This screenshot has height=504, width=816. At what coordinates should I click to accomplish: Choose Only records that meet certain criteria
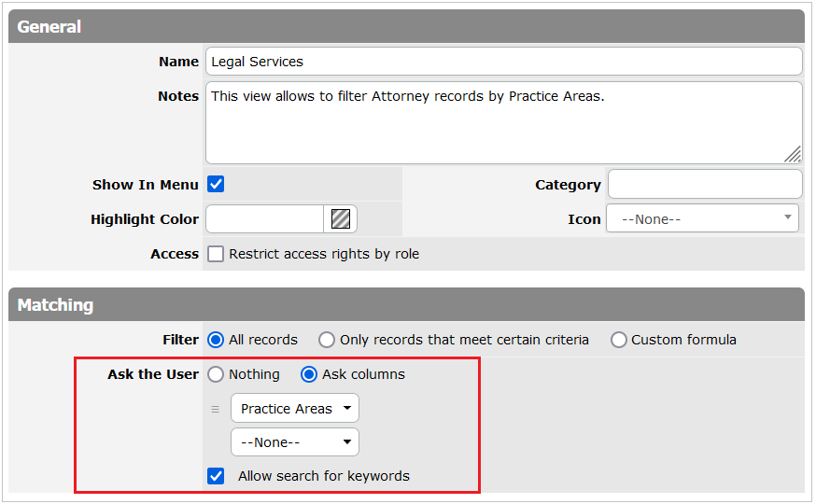326,340
